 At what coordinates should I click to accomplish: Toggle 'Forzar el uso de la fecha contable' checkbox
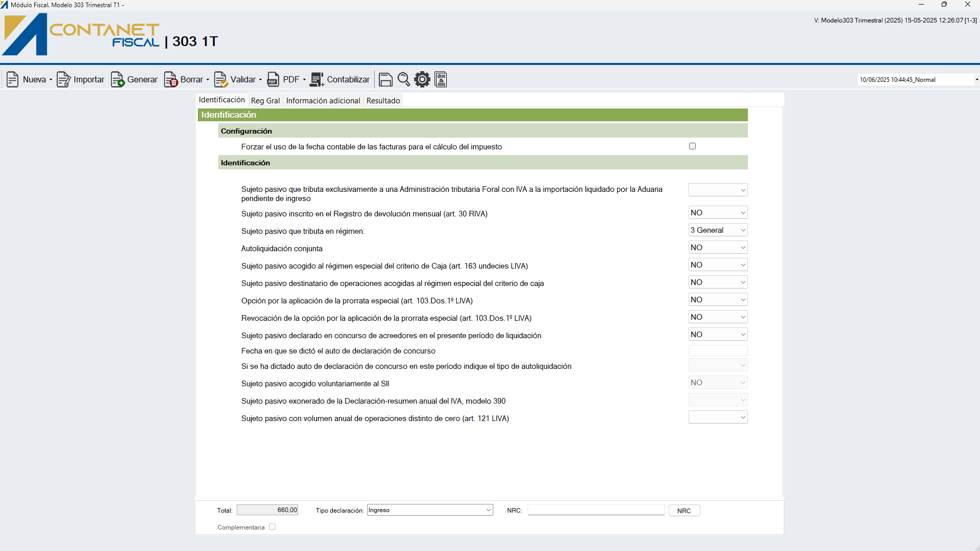point(692,146)
